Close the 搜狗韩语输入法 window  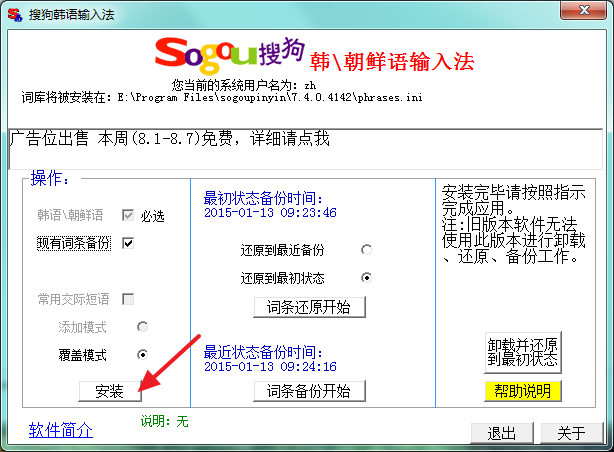coord(583,10)
